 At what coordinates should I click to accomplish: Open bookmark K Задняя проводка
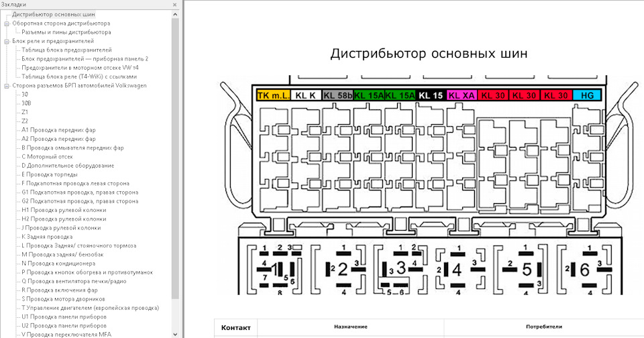[x=47, y=237]
